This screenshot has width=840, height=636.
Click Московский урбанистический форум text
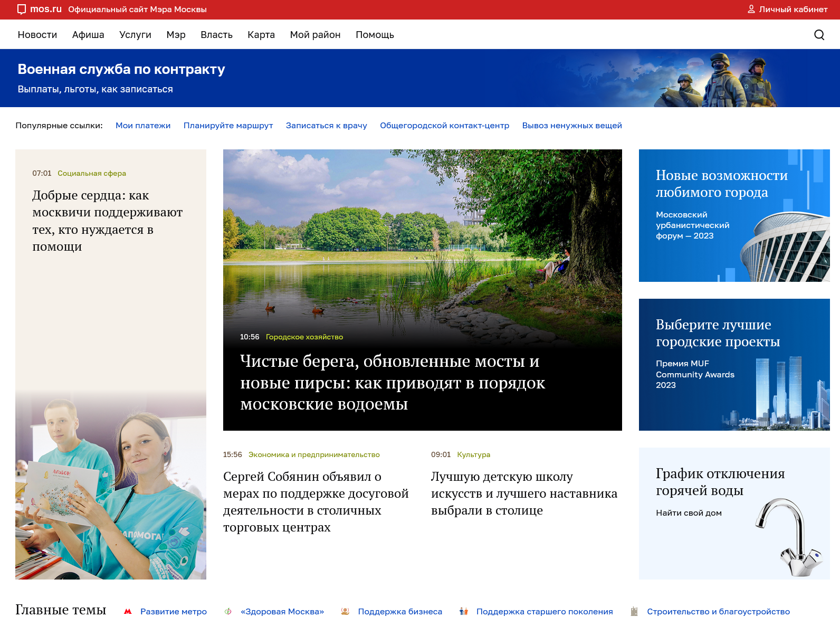pos(692,225)
